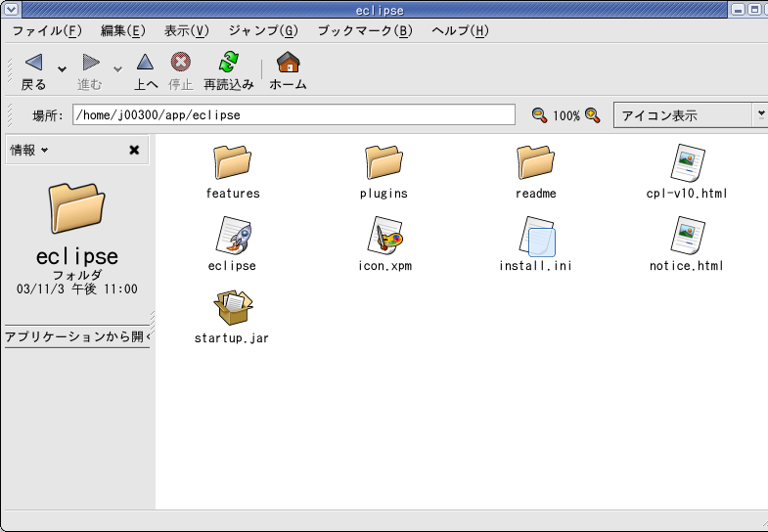The height and width of the screenshot is (532, 768).
Task: Open the ブックマーク(B) menu
Action: coord(365,31)
